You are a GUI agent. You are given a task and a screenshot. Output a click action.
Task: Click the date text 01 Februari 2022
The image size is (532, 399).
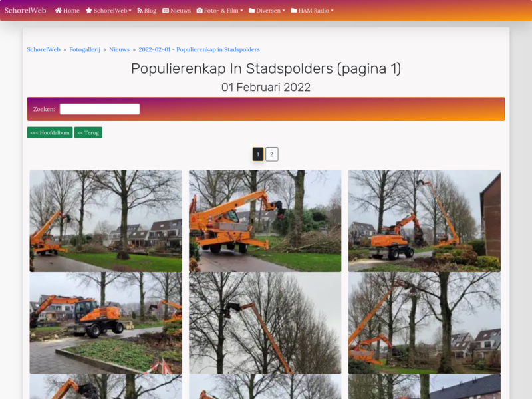pyautogui.click(x=266, y=88)
